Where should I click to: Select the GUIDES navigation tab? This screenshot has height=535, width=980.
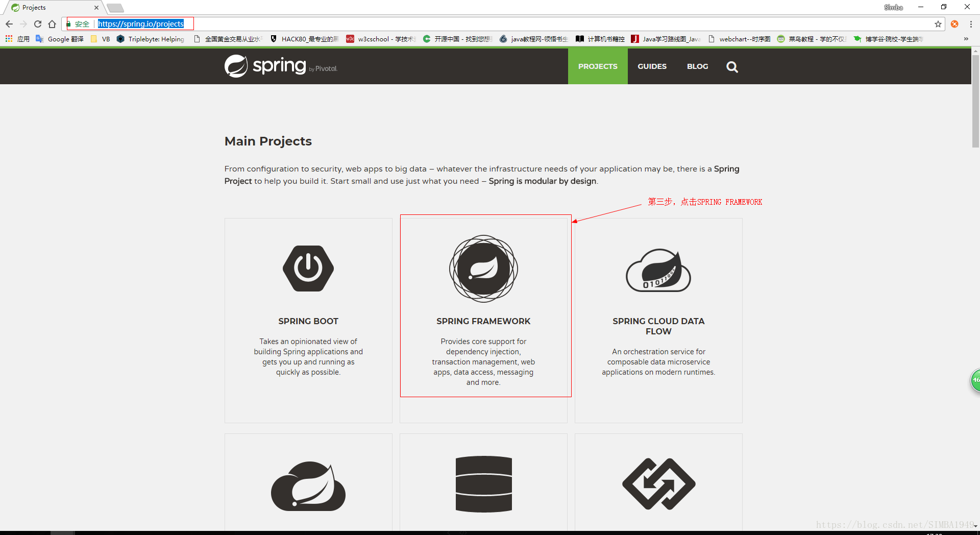[652, 66]
